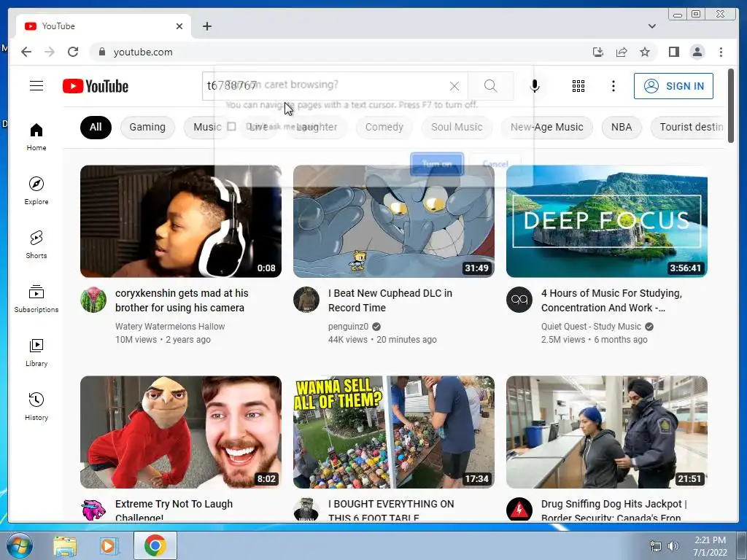This screenshot has width=747, height=560.
Task: Open volume speaker in system tray
Action: 673,546
